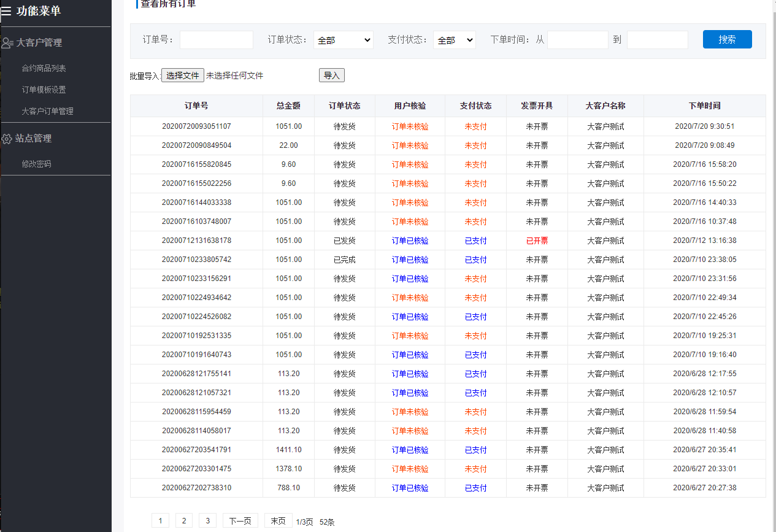Click the 52条 total records text

pos(327,522)
